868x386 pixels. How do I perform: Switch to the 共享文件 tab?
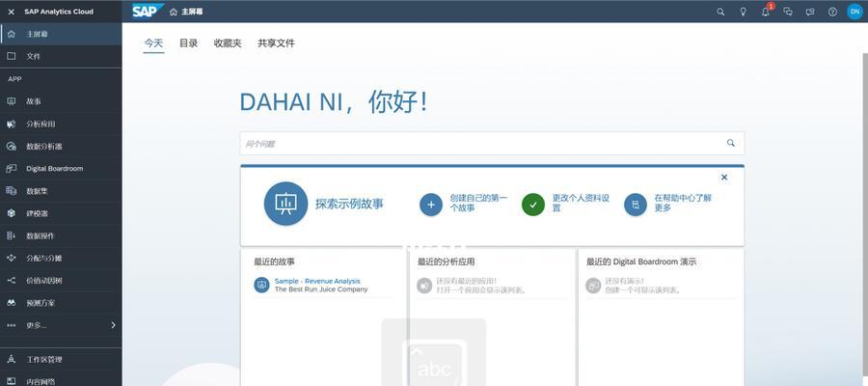tap(276, 43)
